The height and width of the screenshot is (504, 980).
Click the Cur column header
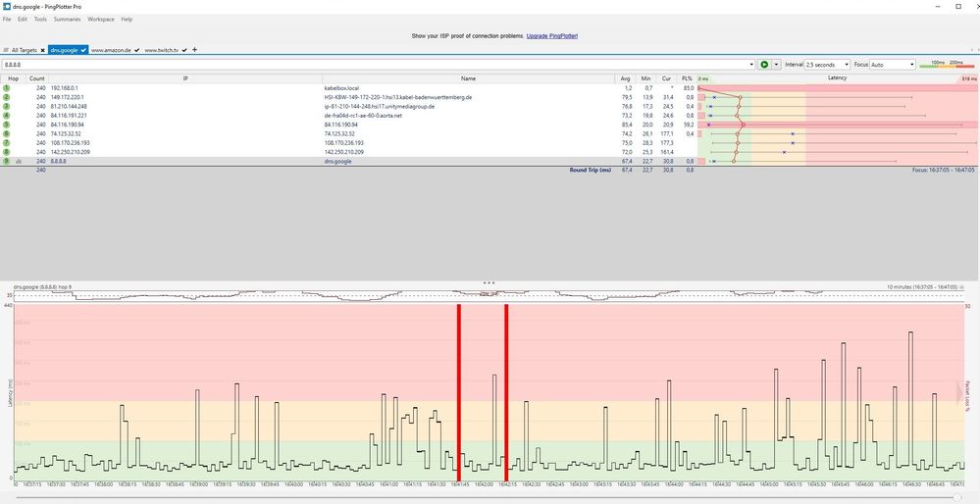click(667, 78)
